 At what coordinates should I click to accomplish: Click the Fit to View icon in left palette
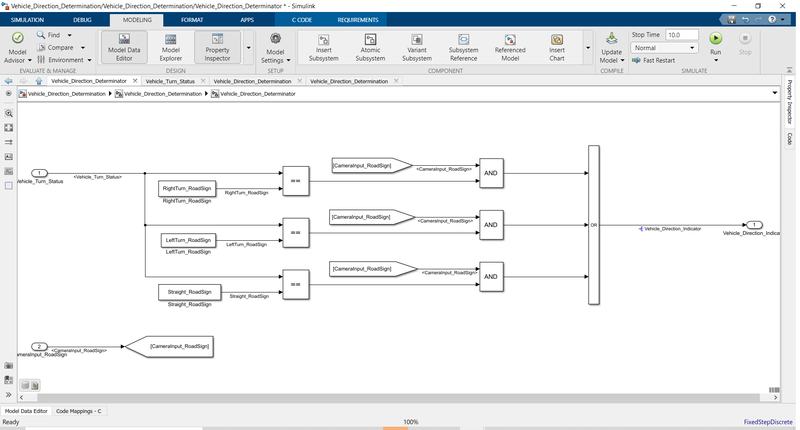point(9,128)
